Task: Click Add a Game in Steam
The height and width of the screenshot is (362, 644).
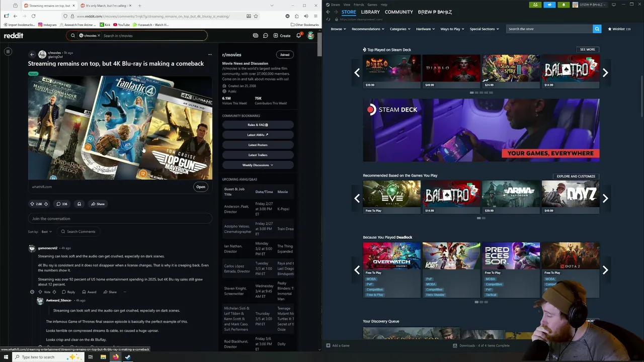Action: pyautogui.click(x=338, y=345)
